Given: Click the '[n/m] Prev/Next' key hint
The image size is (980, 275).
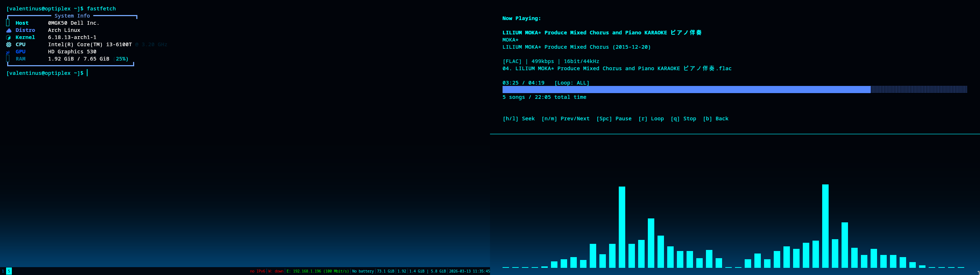Looking at the screenshot, I should click(x=565, y=119).
